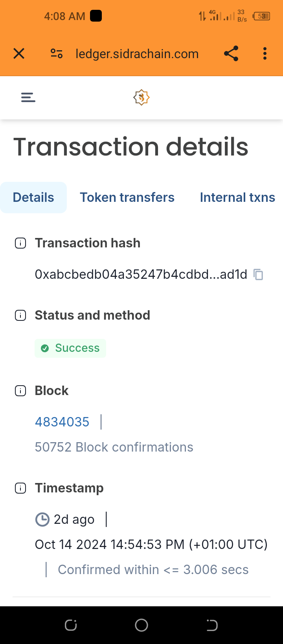Tap the green Success status badge
The width and height of the screenshot is (283, 644).
[x=70, y=348]
